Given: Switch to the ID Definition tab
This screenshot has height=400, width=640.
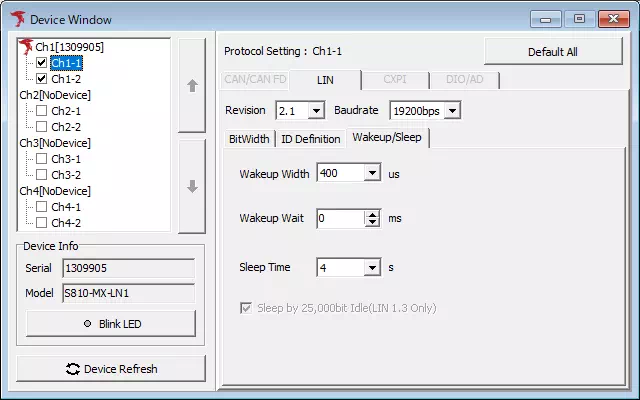Looking at the screenshot, I should point(310,139).
